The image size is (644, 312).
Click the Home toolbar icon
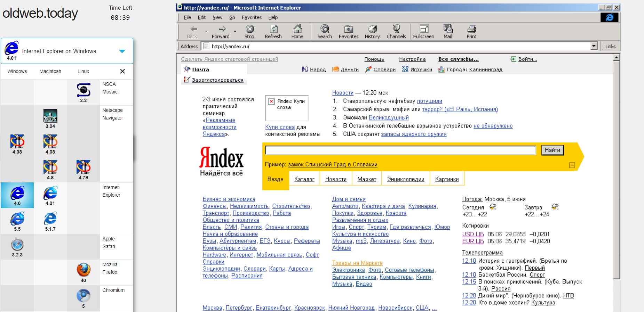(x=297, y=31)
